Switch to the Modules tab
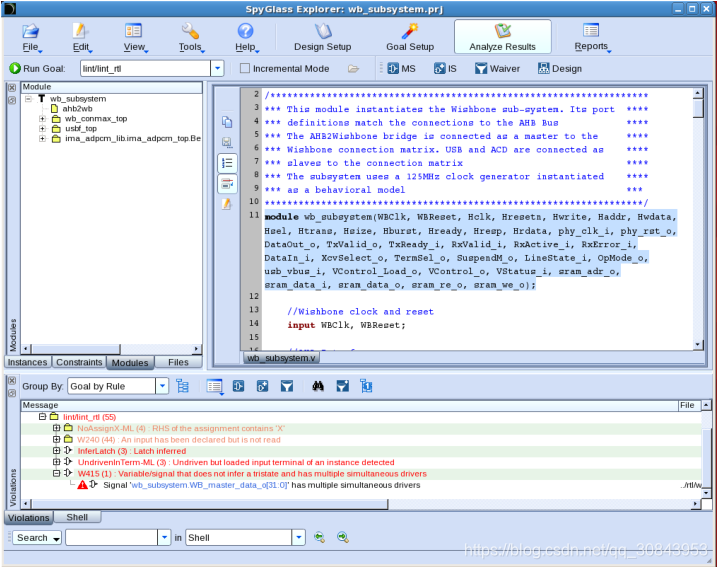 coord(130,363)
